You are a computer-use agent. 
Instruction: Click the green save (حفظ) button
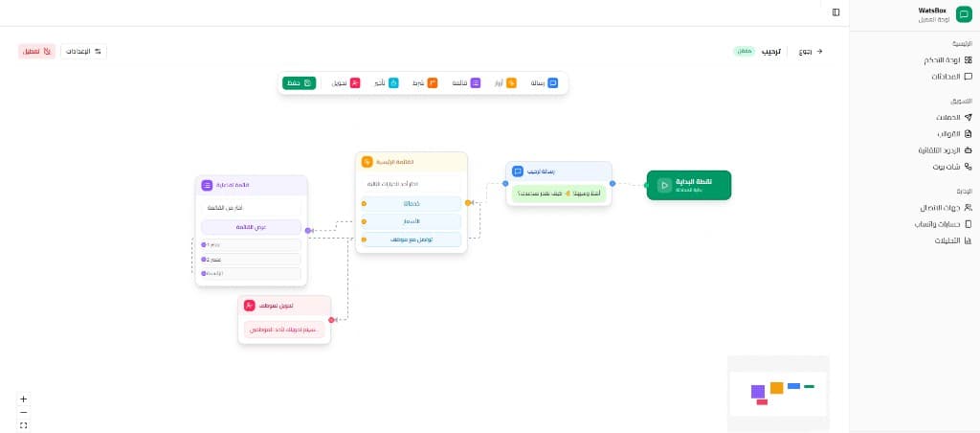tap(299, 83)
